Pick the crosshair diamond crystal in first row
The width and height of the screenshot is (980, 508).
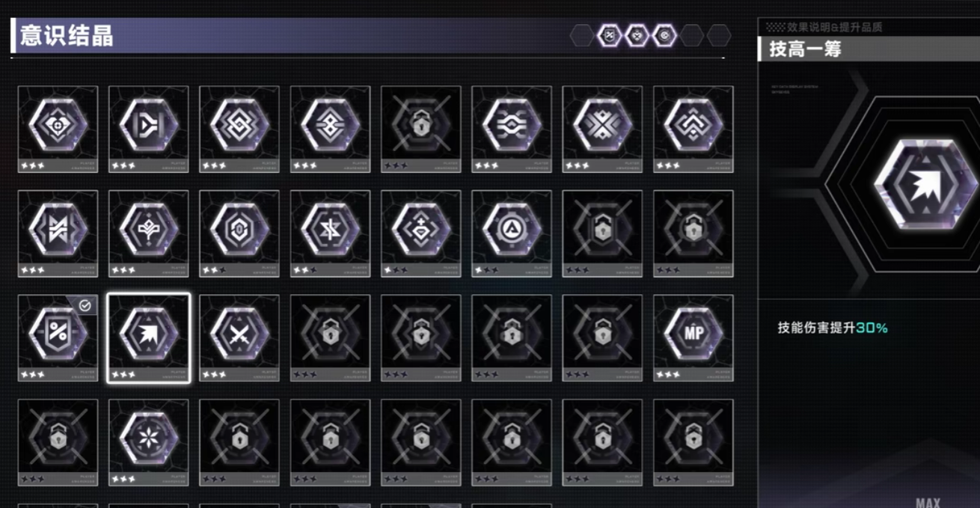pyautogui.click(x=58, y=129)
